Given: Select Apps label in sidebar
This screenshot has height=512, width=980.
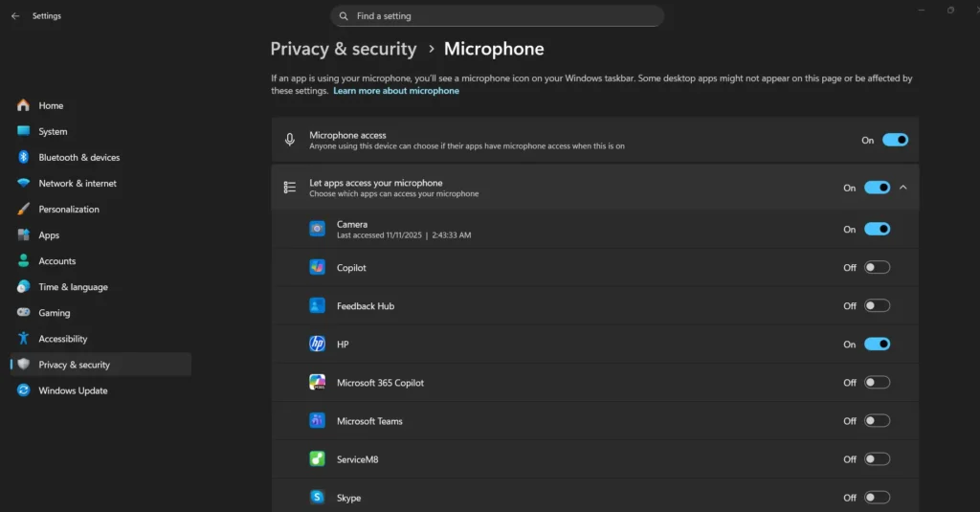Looking at the screenshot, I should pyautogui.click(x=49, y=235).
